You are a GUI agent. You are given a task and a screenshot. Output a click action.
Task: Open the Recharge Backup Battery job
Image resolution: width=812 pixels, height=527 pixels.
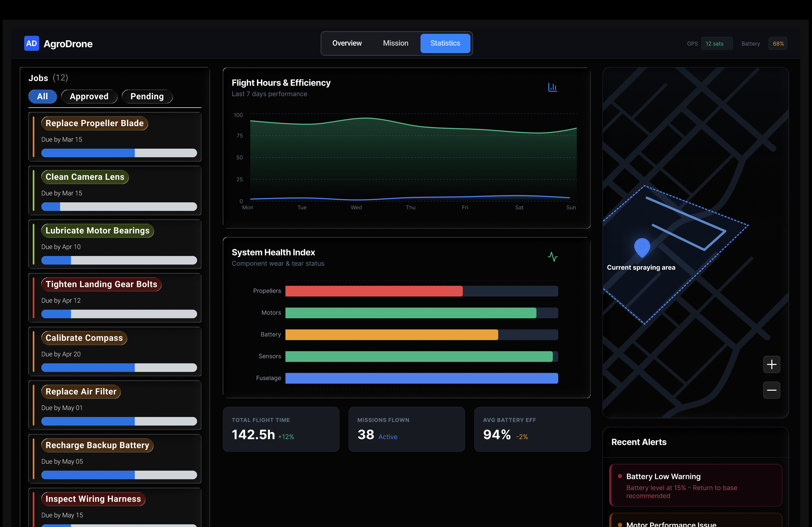(x=115, y=459)
